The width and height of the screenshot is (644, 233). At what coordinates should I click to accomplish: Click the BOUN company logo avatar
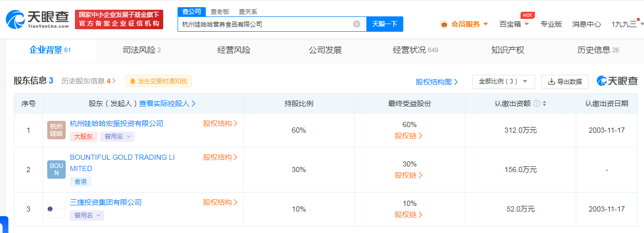pyautogui.click(x=56, y=170)
